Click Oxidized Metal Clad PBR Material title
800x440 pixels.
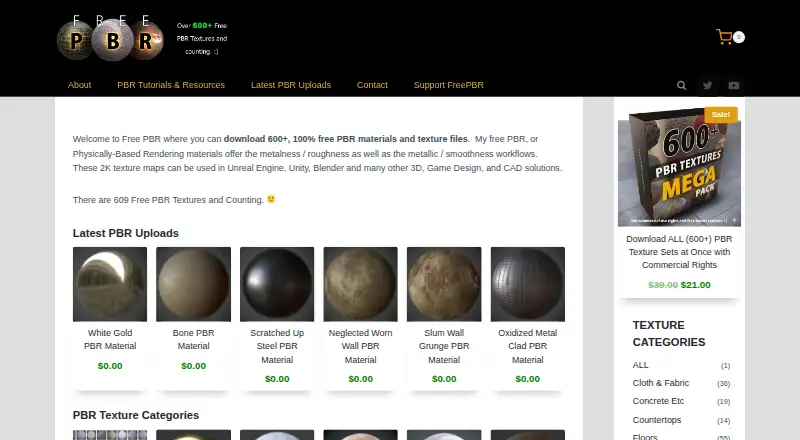tap(528, 346)
